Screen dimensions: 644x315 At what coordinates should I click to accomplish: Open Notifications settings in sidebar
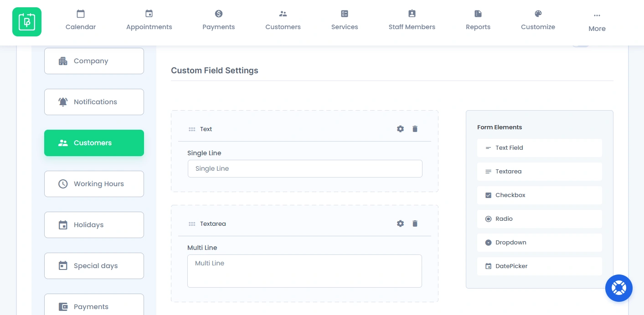[x=94, y=102]
